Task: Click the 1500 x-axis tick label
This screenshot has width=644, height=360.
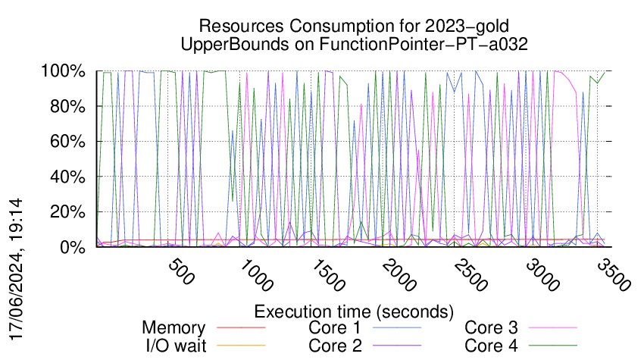Action: point(327,275)
